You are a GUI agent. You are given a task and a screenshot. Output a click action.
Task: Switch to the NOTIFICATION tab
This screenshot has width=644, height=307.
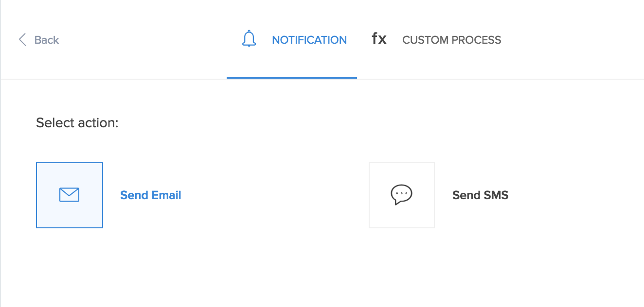pos(309,40)
